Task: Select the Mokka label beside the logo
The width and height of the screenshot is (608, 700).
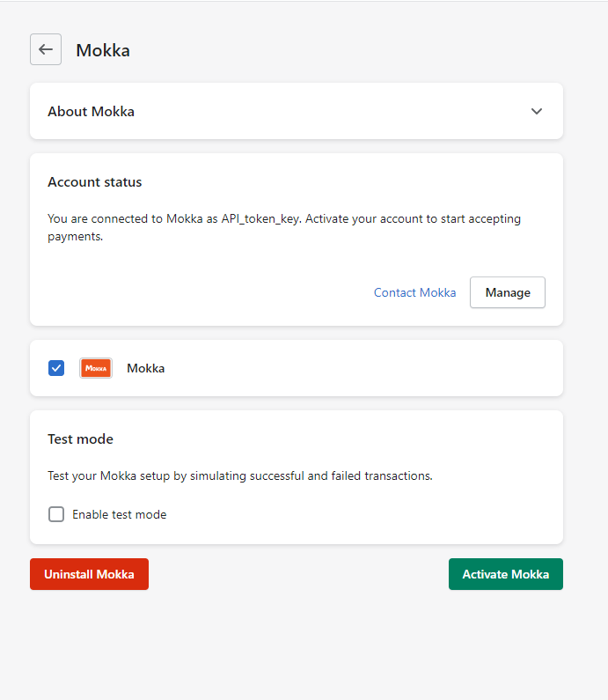Action: coord(145,368)
